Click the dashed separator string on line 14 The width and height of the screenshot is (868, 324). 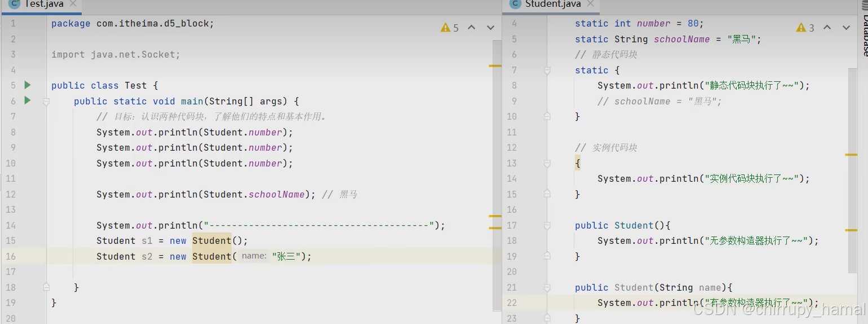[x=319, y=226]
